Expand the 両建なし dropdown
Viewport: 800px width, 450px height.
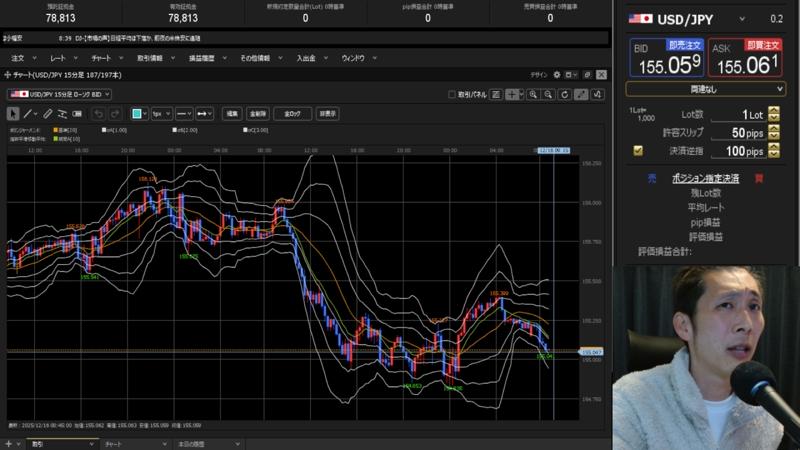tap(706, 89)
